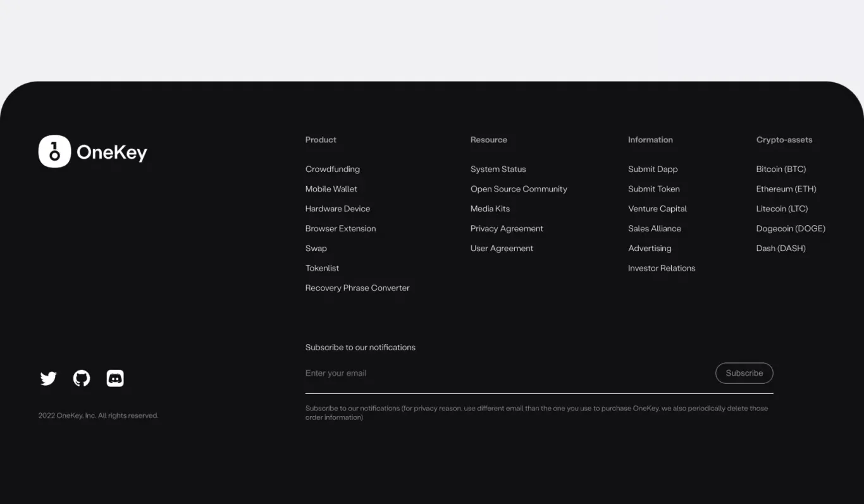Open the Swap link

coord(316,249)
